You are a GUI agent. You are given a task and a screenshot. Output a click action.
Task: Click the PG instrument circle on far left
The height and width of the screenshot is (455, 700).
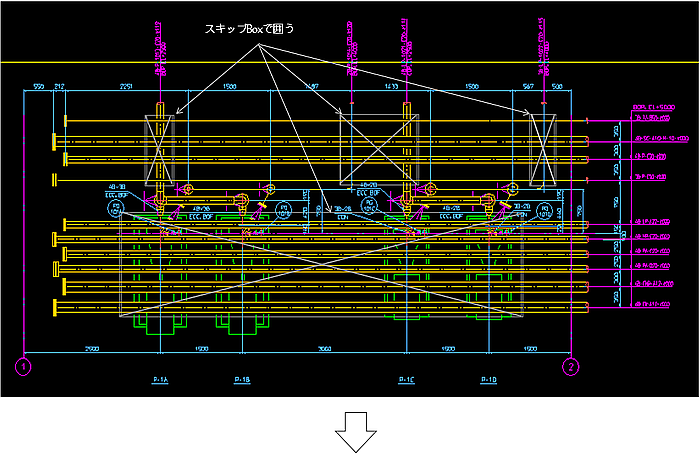(x=117, y=209)
